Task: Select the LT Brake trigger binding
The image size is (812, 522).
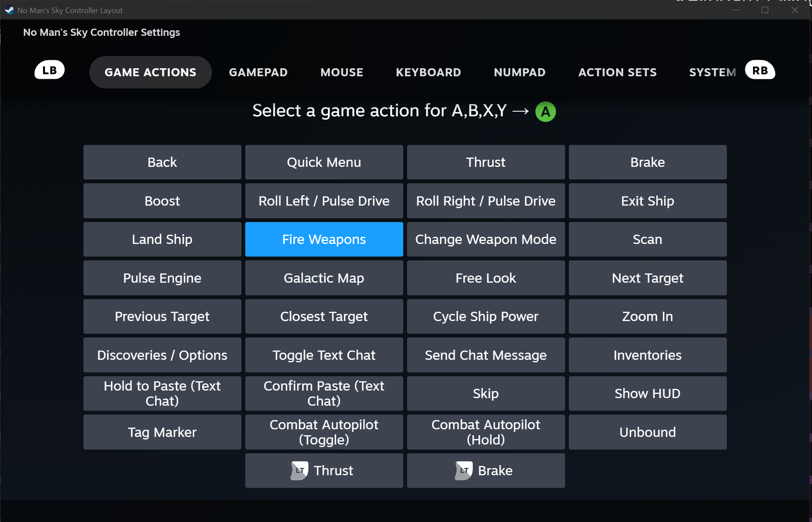Action: (485, 470)
